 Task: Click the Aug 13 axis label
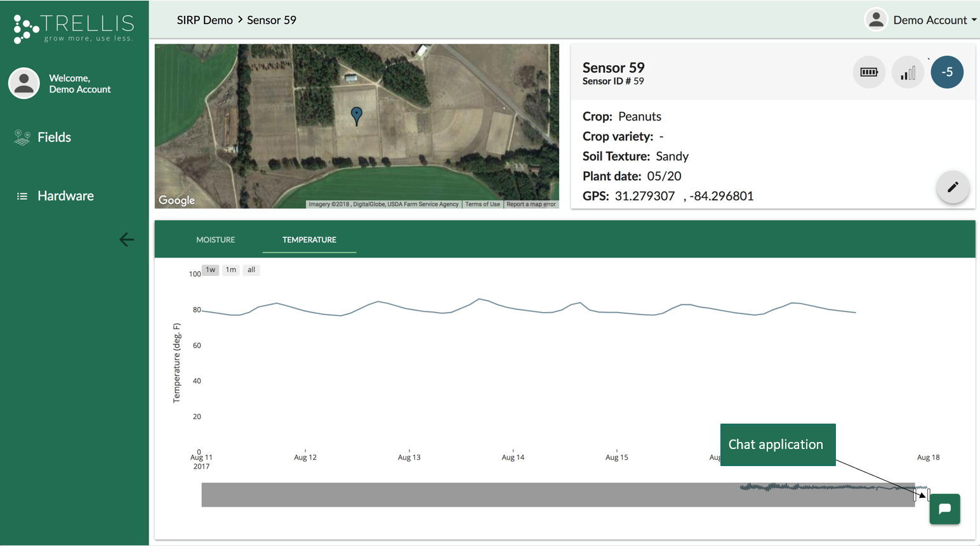[x=409, y=457]
